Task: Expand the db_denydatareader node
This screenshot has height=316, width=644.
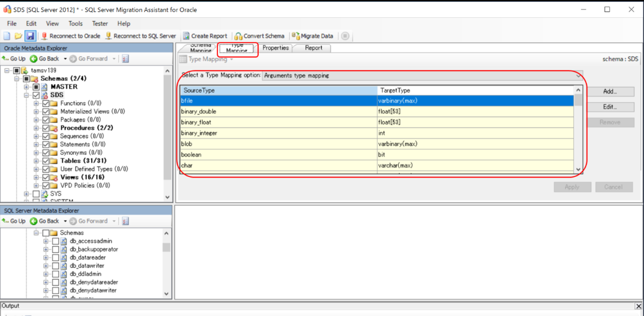Action: [x=46, y=282]
